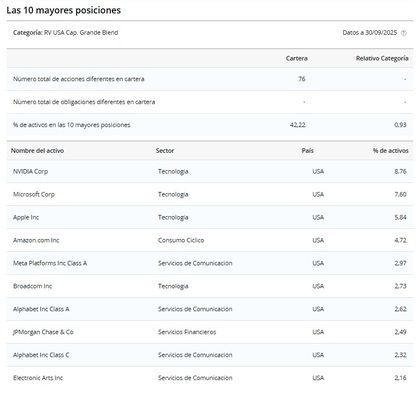Click Alphabet Class C's 2,32 value
The height and width of the screenshot is (398, 420).
click(x=400, y=355)
